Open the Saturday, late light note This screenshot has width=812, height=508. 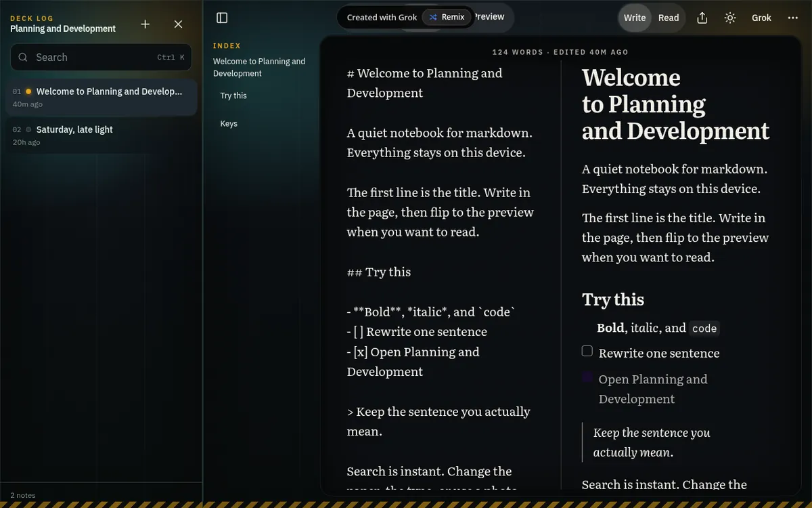point(101,135)
